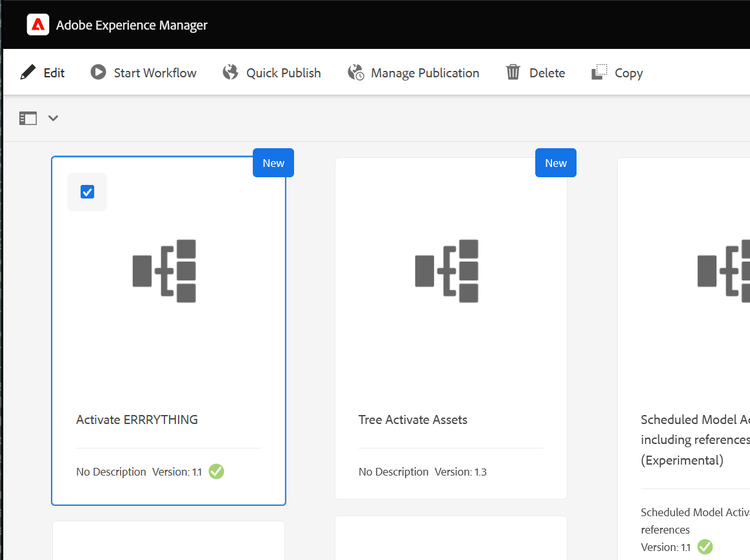750x560 pixels.
Task: Click the Quick Publish globe icon
Action: (231, 72)
